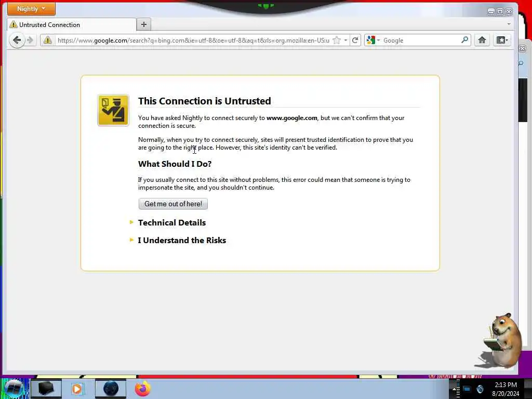Maximize the Nightly browser window

pos(500,12)
